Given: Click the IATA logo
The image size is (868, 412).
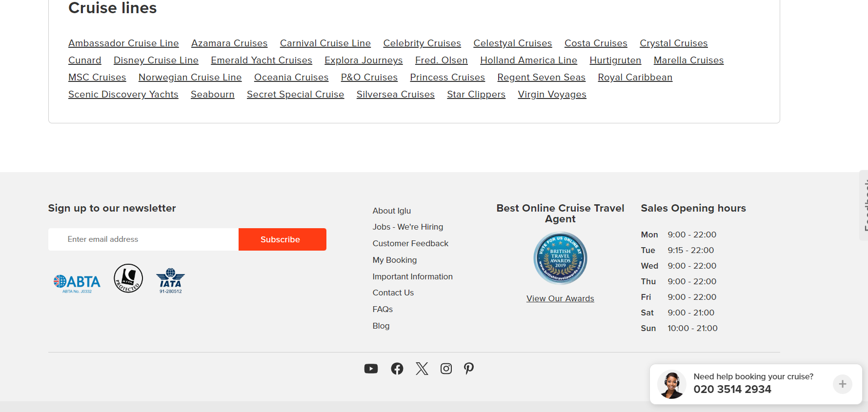Looking at the screenshot, I should pos(170,280).
